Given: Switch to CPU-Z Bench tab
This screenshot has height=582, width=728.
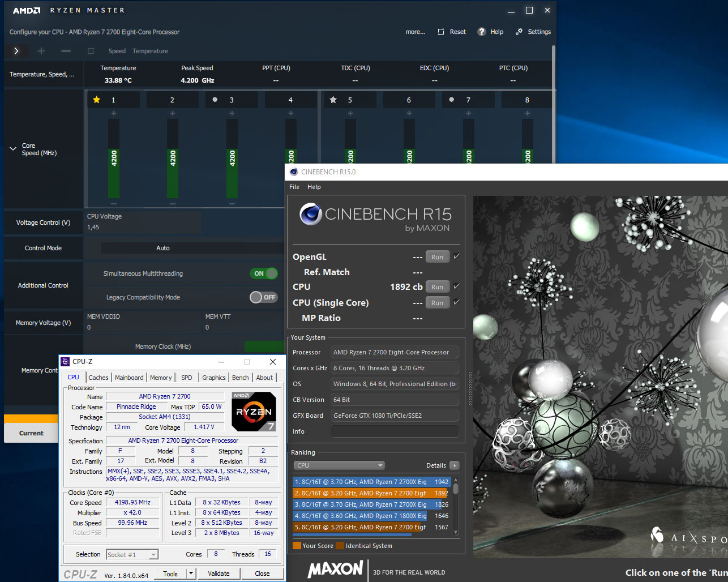Looking at the screenshot, I should 241,378.
